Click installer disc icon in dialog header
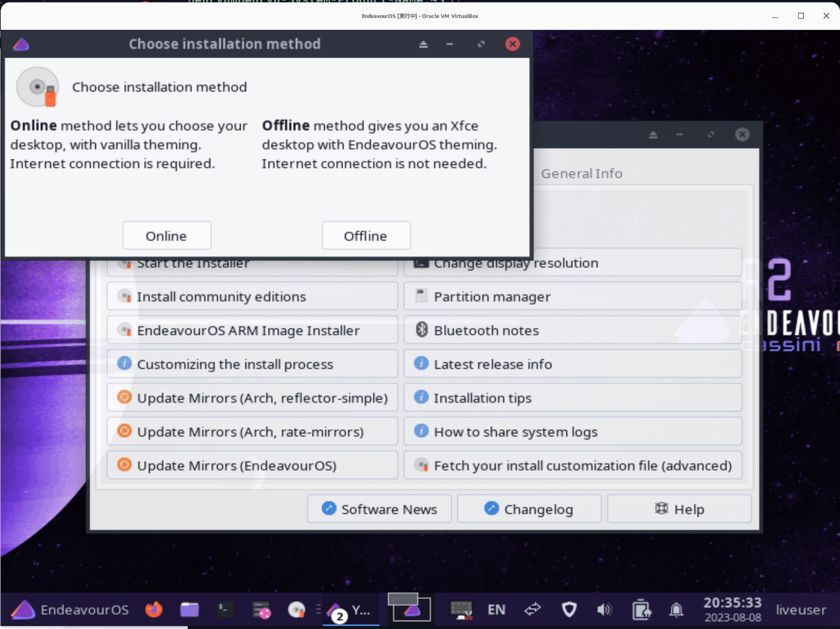The image size is (840, 629). (38, 87)
